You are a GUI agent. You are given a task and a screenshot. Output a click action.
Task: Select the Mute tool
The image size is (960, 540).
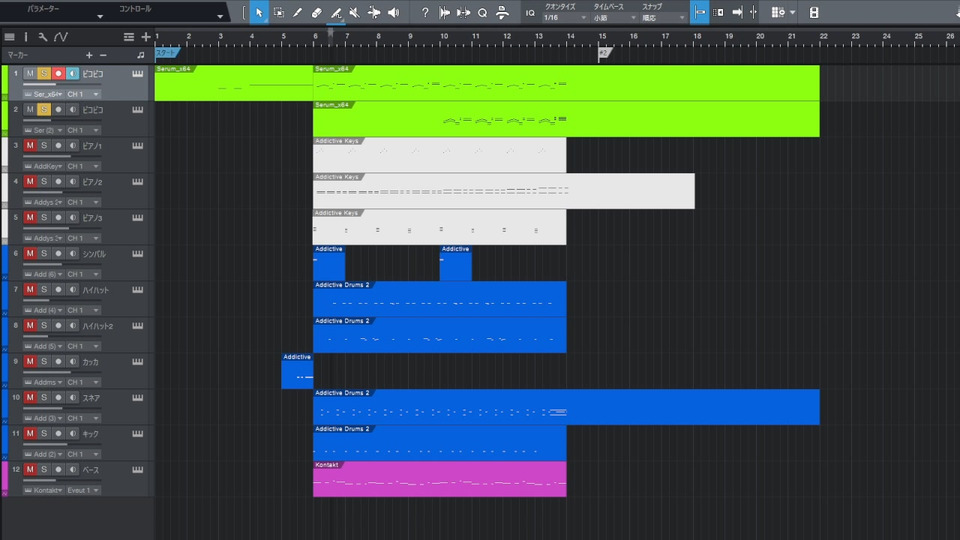pos(354,12)
